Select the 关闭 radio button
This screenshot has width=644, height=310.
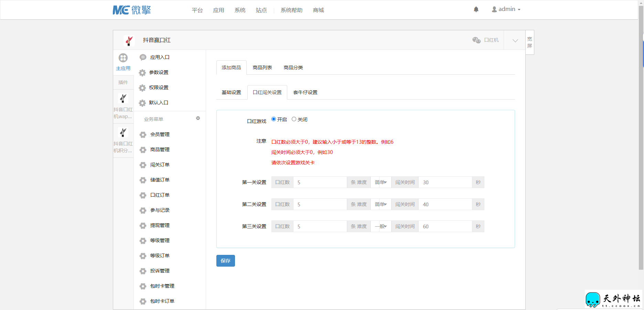coord(294,119)
